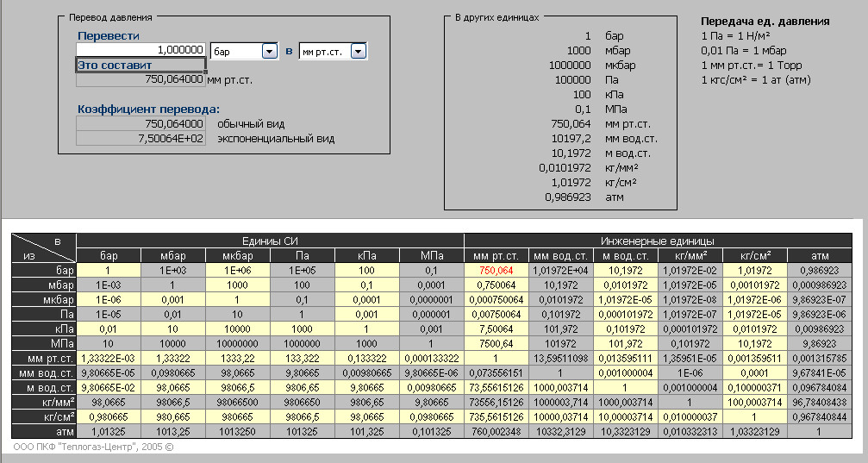Click the red 750,064 cell in the table
This screenshot has height=463, width=868.
pos(496,270)
